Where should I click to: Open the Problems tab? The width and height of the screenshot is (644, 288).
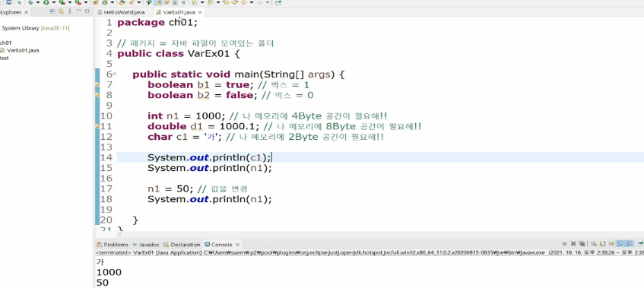(x=112, y=245)
